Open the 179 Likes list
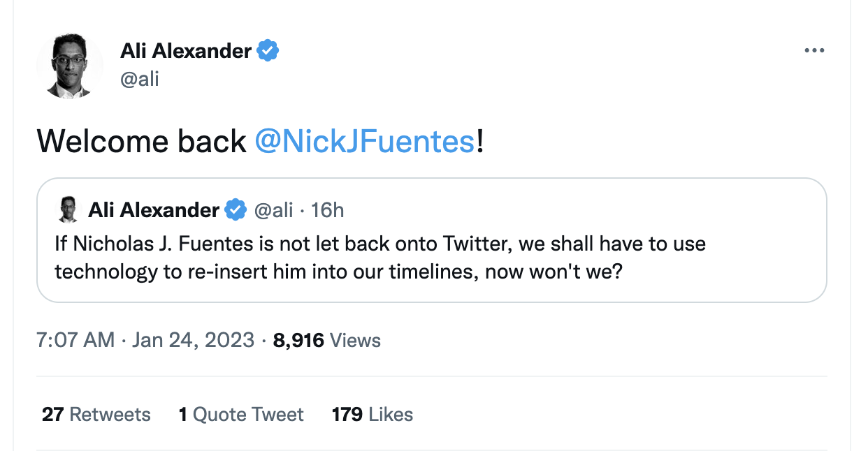 coord(371,414)
